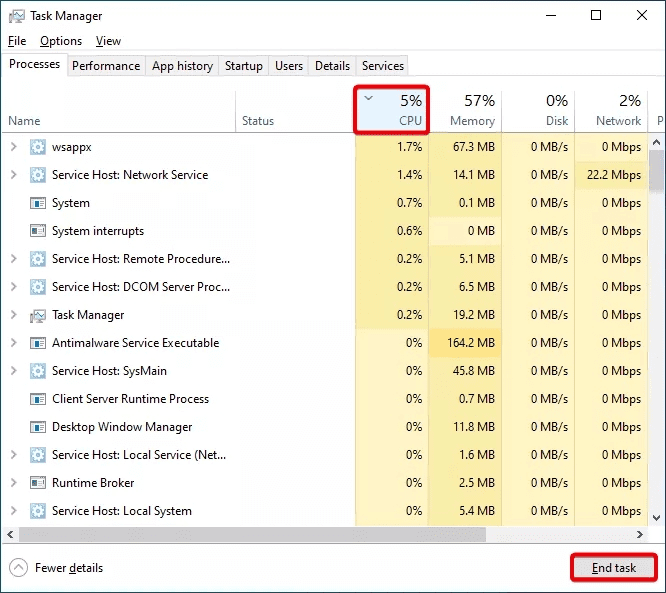Sort by the Network column header
The height and width of the screenshot is (593, 666).
tap(611, 110)
